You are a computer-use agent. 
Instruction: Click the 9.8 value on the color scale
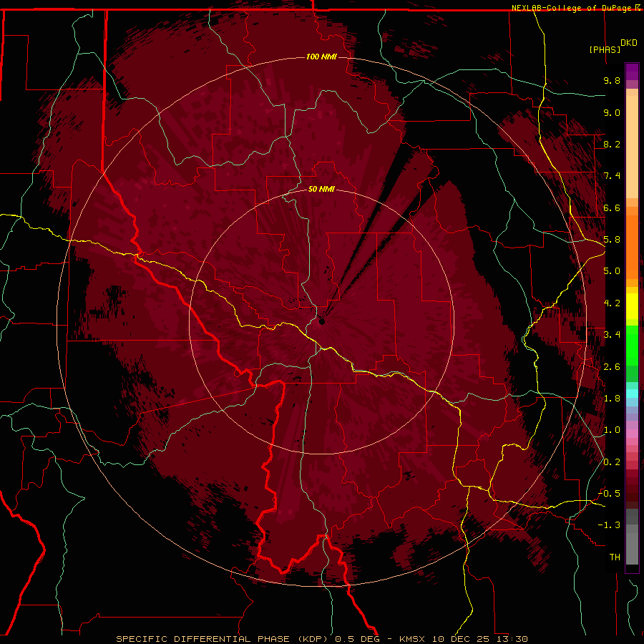point(612,80)
